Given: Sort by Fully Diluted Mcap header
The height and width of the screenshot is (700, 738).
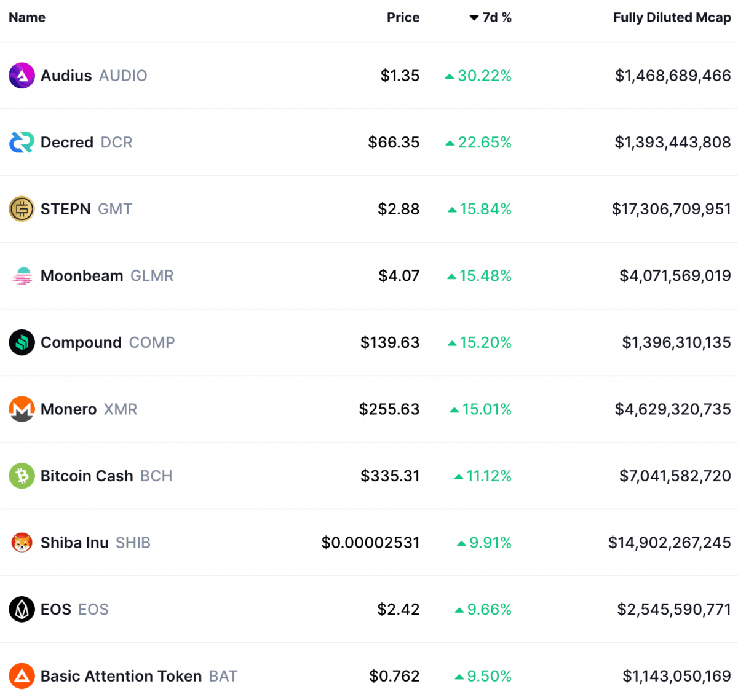Looking at the screenshot, I should coord(672,17).
